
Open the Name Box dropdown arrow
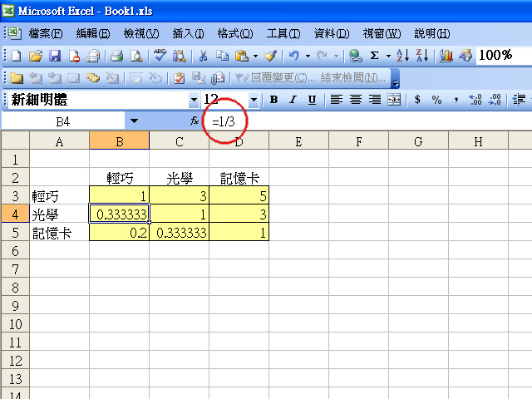click(134, 121)
